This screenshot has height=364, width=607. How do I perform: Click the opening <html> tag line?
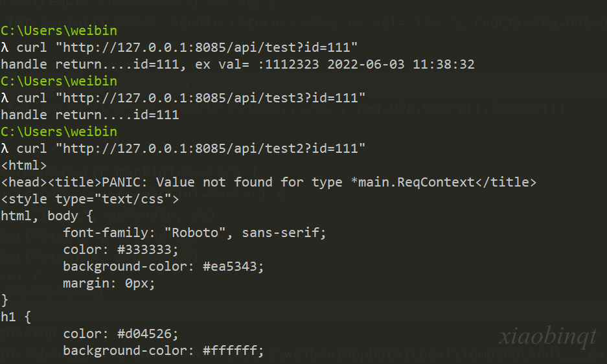(23, 166)
